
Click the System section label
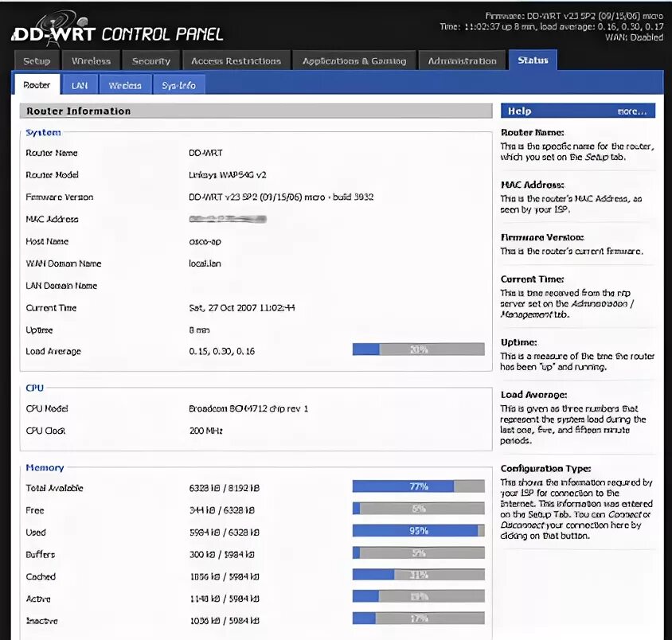point(43,132)
